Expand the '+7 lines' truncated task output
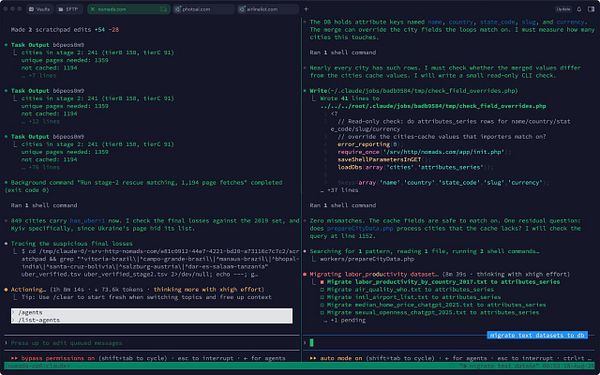Viewport: 600px width, 375px height. pyautogui.click(x=39, y=75)
